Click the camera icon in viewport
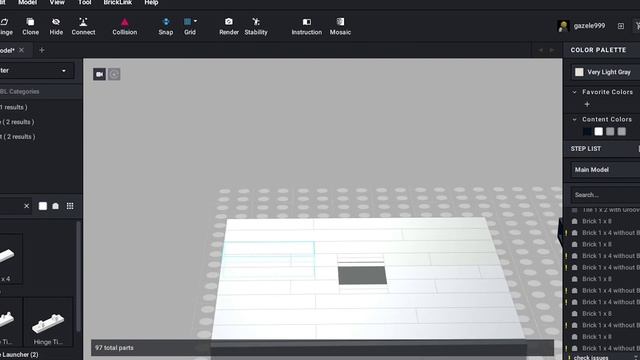The image size is (640, 360). pos(99,74)
